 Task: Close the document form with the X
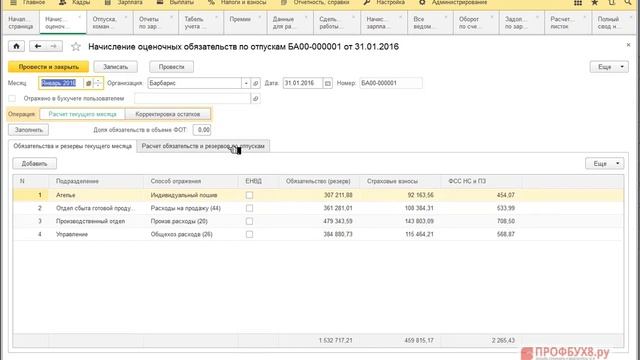628,45
